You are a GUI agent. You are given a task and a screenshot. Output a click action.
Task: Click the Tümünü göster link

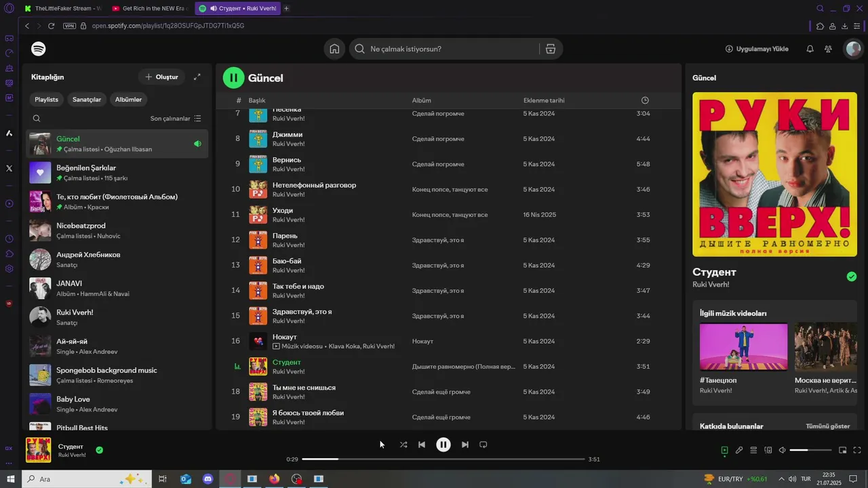pos(827,426)
